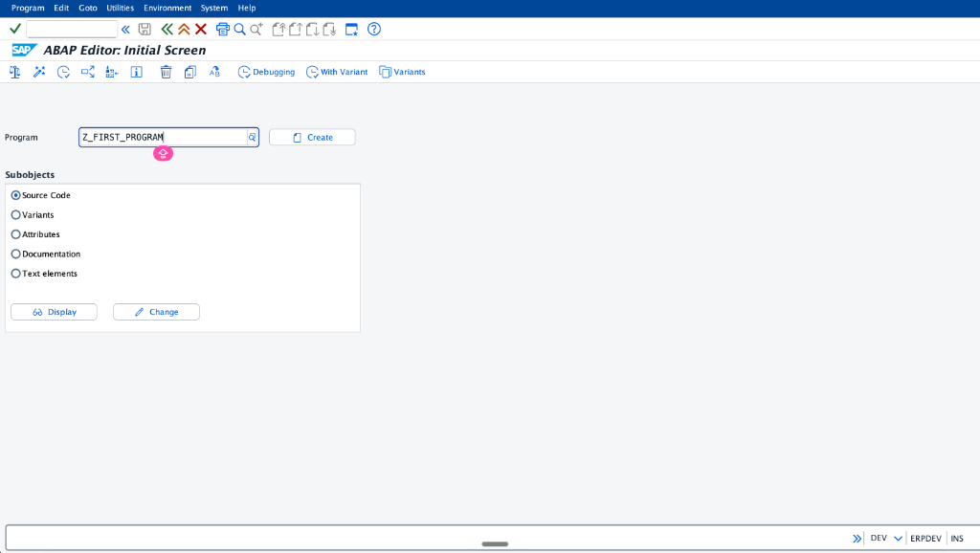Image resolution: width=980 pixels, height=553 pixels.
Task: Open the Environment menu
Action: [x=167, y=8]
